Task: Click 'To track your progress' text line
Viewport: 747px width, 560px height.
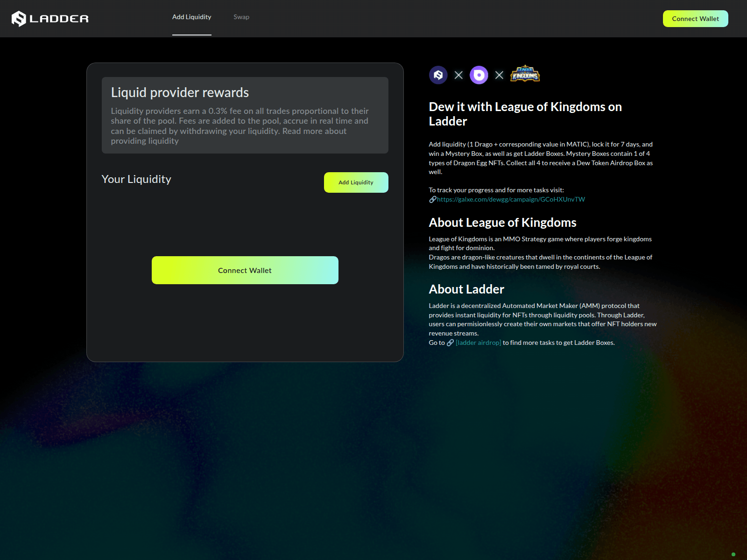Action: click(x=496, y=190)
